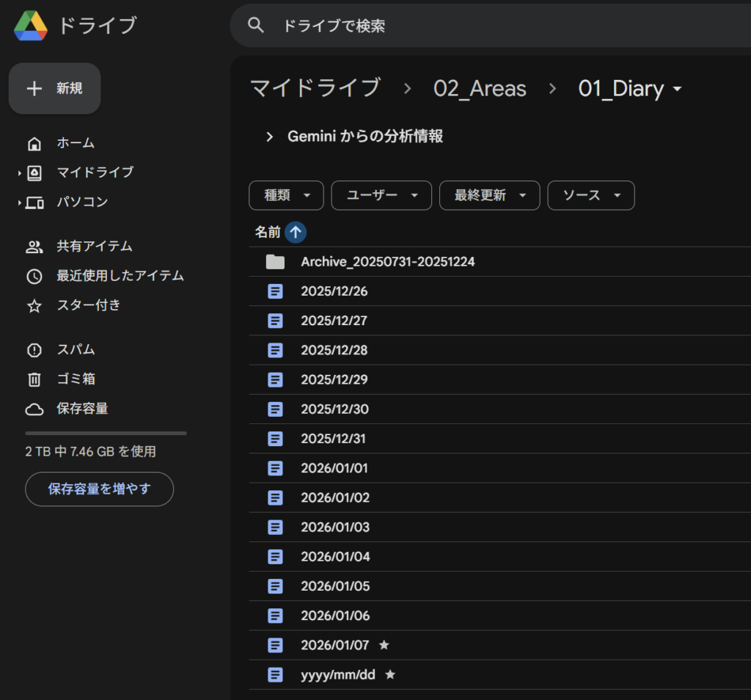This screenshot has height=700, width=751.
Task: Click the Storage cloud icon
Action: (x=34, y=409)
